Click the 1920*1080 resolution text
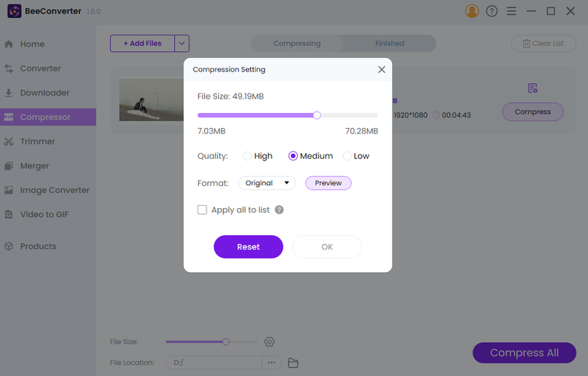The image size is (588, 376). (411, 115)
